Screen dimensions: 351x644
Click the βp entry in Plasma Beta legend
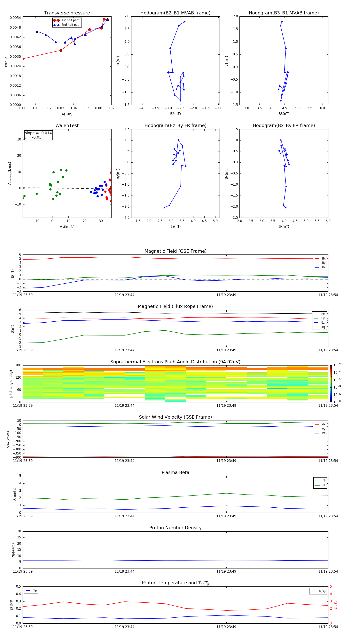point(321,480)
